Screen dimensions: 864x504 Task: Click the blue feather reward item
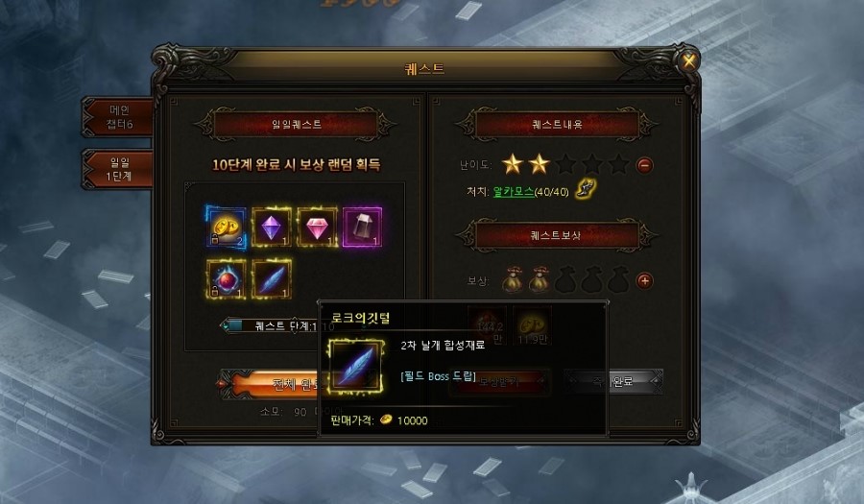(x=271, y=278)
